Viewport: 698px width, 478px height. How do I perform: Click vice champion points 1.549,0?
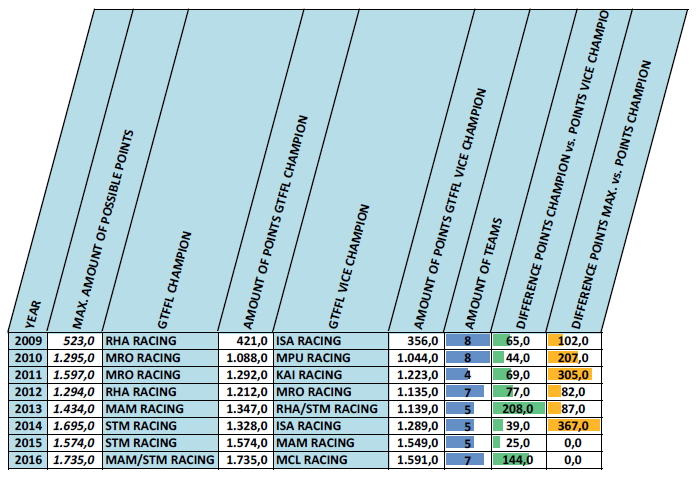(417, 443)
